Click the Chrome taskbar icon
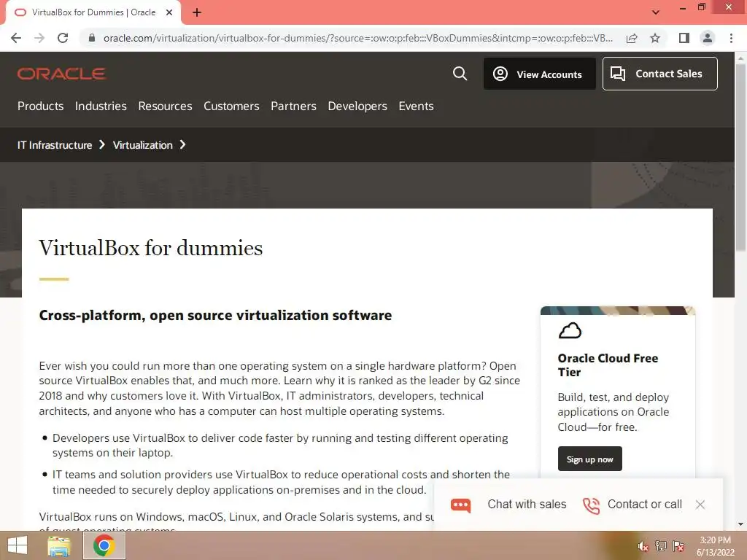This screenshot has width=747, height=560. (x=104, y=545)
